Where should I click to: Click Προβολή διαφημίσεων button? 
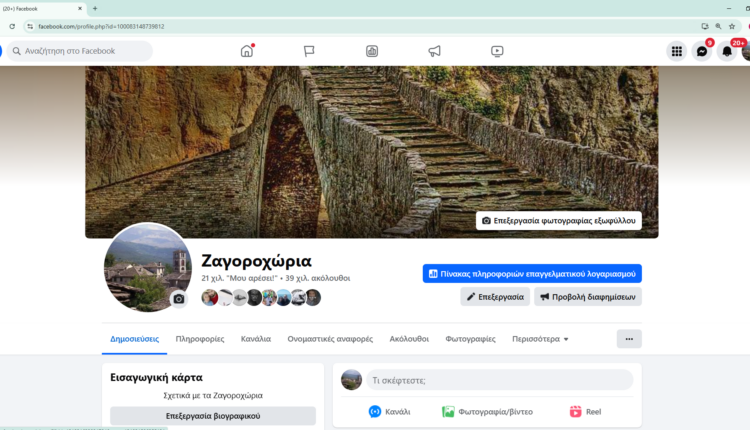tap(587, 297)
